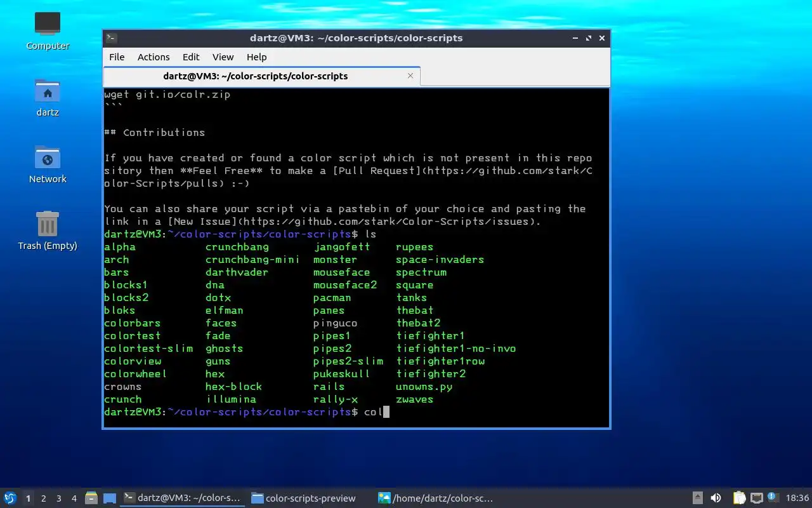The height and width of the screenshot is (508, 812).
Task: Open the Help menu
Action: click(x=256, y=57)
